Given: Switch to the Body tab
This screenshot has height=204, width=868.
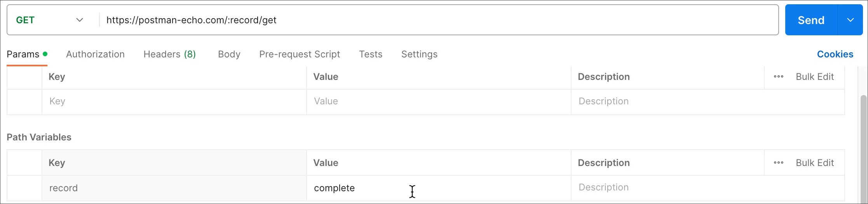Looking at the screenshot, I should [229, 54].
